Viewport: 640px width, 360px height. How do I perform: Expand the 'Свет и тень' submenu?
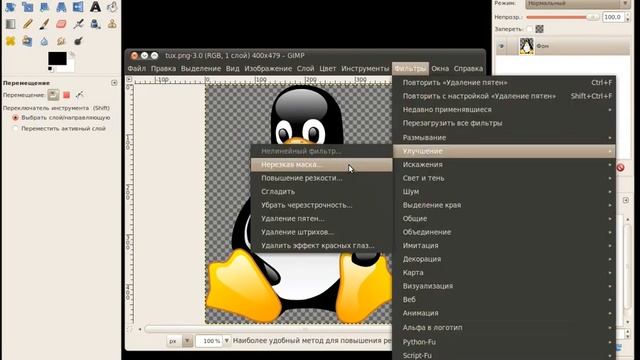pyautogui.click(x=504, y=178)
